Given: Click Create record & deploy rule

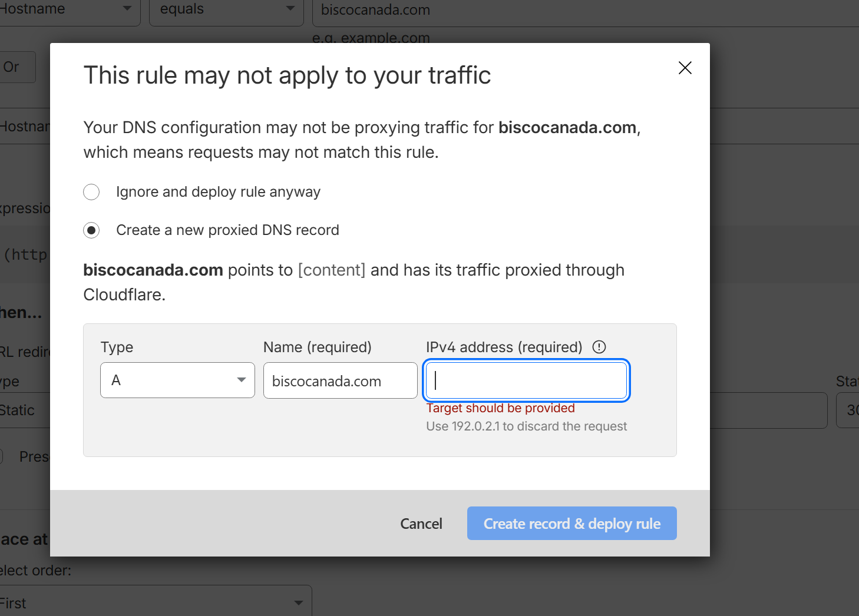Looking at the screenshot, I should tap(572, 524).
